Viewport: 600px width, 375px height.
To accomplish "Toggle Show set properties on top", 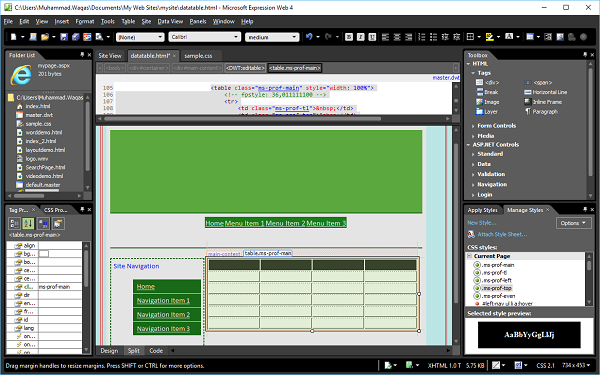I will tap(43, 223).
